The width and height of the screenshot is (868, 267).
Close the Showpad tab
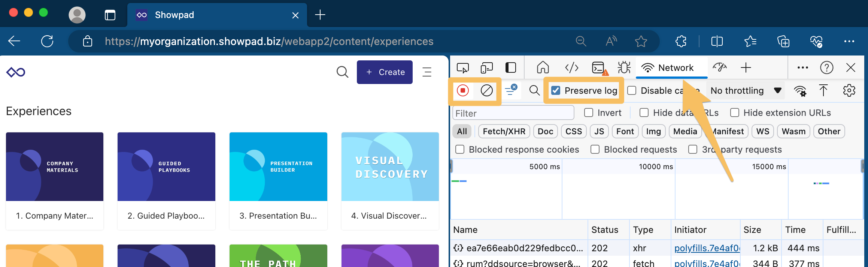(295, 15)
